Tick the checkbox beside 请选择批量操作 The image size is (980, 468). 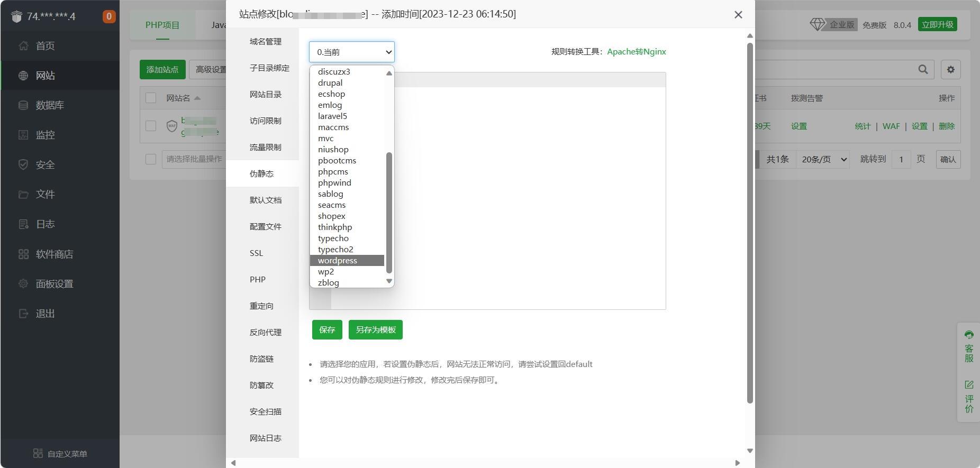[x=151, y=159]
